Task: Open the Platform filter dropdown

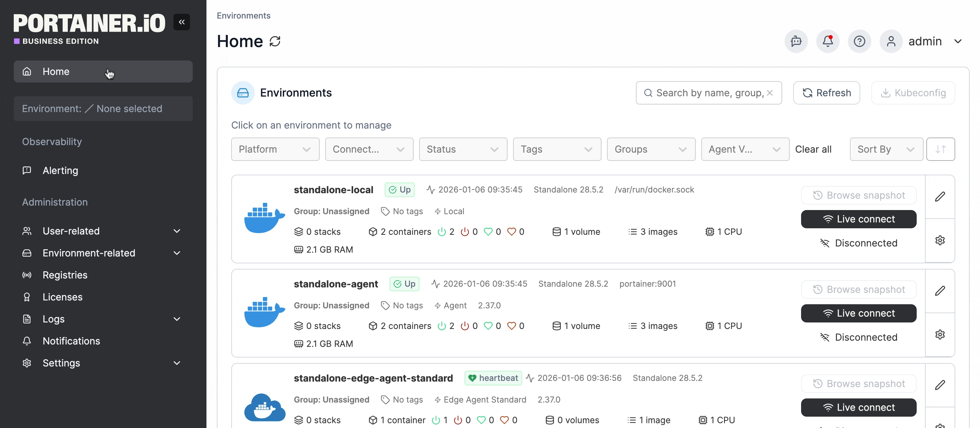Action: click(x=275, y=149)
